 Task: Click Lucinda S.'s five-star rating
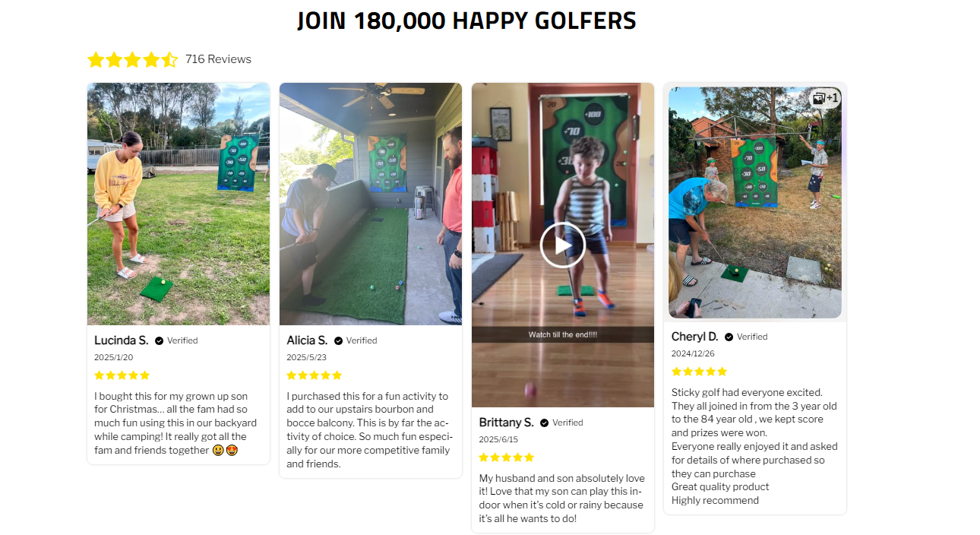pyautogui.click(x=122, y=375)
